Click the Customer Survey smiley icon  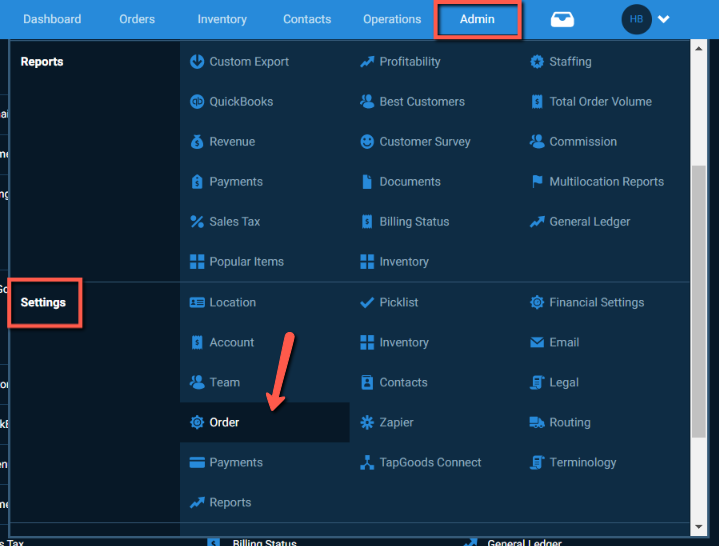367,142
